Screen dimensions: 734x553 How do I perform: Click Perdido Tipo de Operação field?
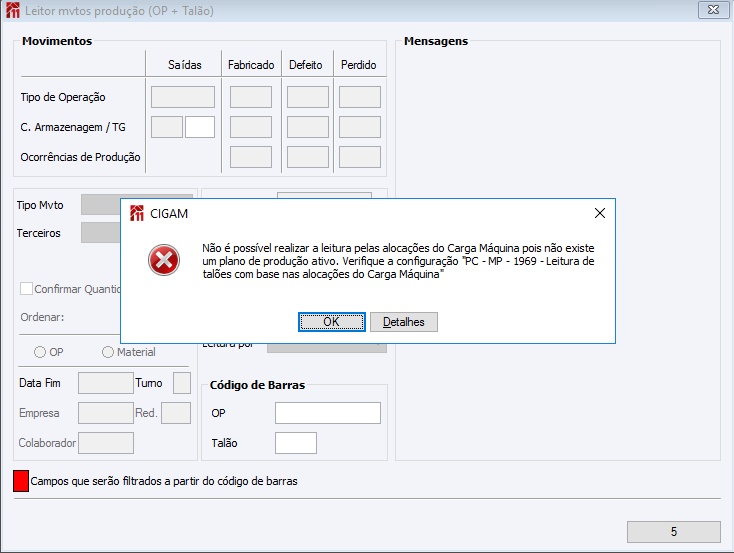coord(360,97)
